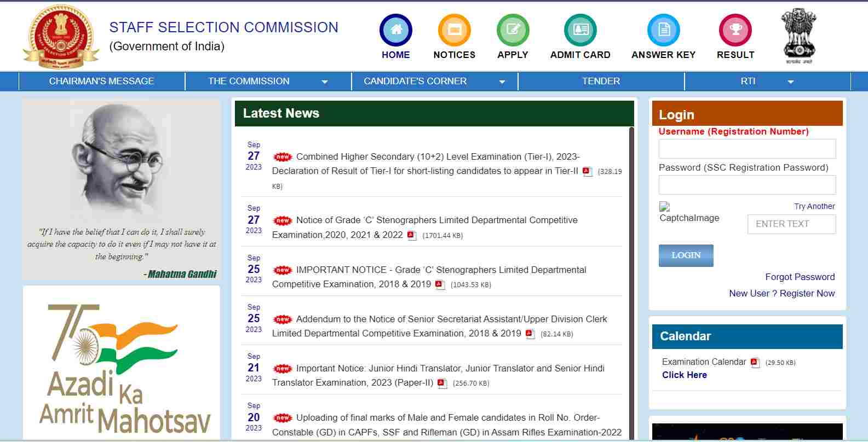868x442 pixels.
Task: Expand CANDIDATE'S CORNER dropdown arrow
Action: click(502, 82)
